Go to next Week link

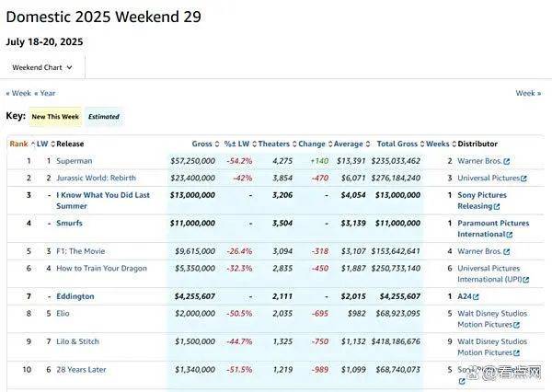[x=528, y=93]
